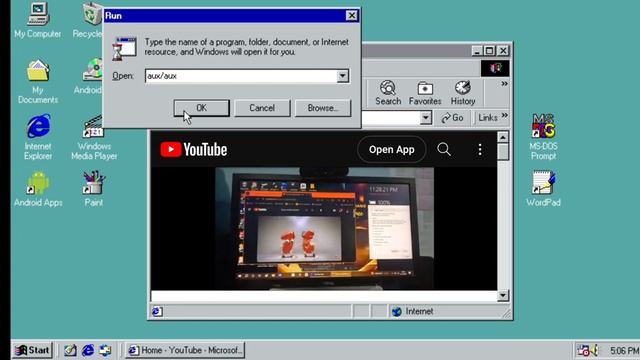Click the Links toolbar label
The height and width of the screenshot is (360, 640).
click(488, 118)
